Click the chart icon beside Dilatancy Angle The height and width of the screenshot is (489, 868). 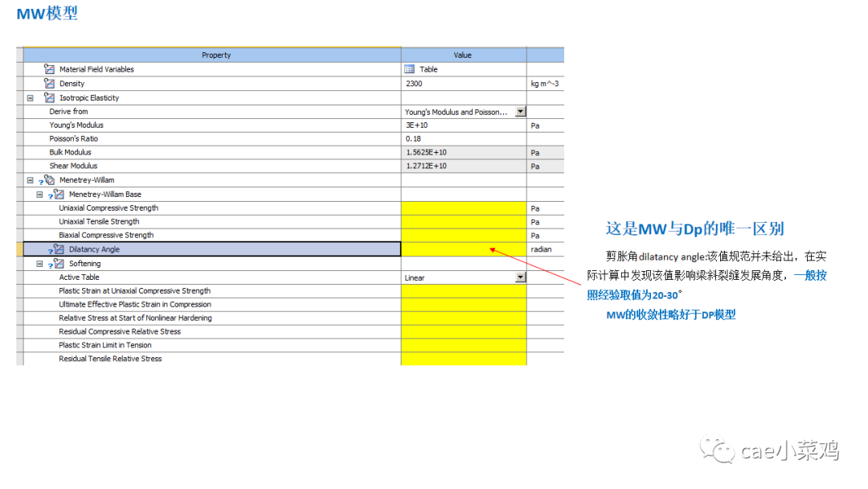click(x=58, y=249)
